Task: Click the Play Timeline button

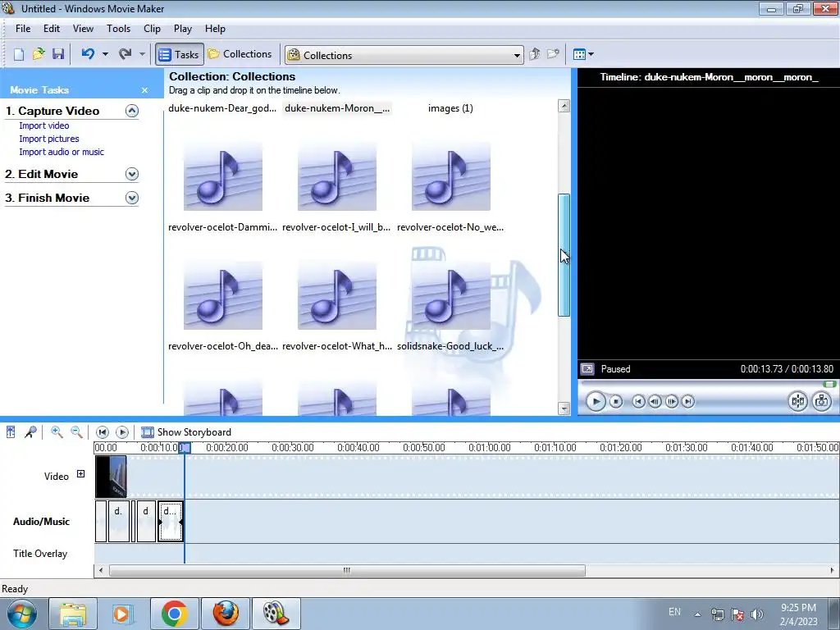Action: point(122,431)
